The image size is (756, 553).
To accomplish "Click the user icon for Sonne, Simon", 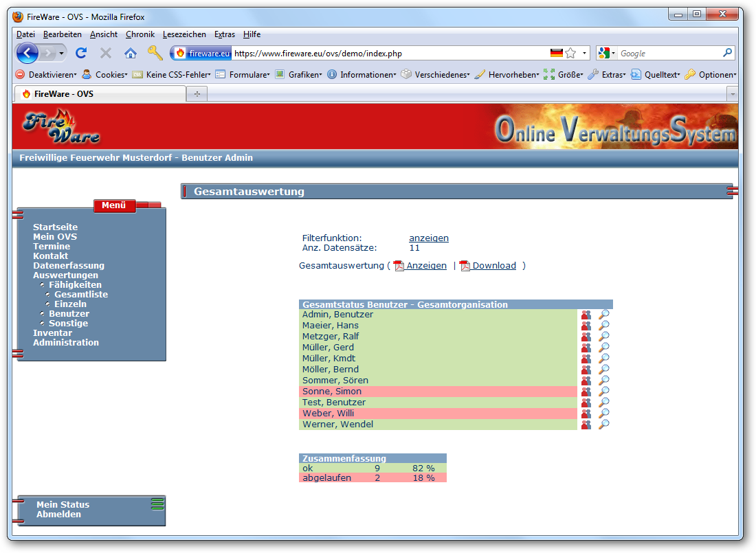I will [586, 392].
